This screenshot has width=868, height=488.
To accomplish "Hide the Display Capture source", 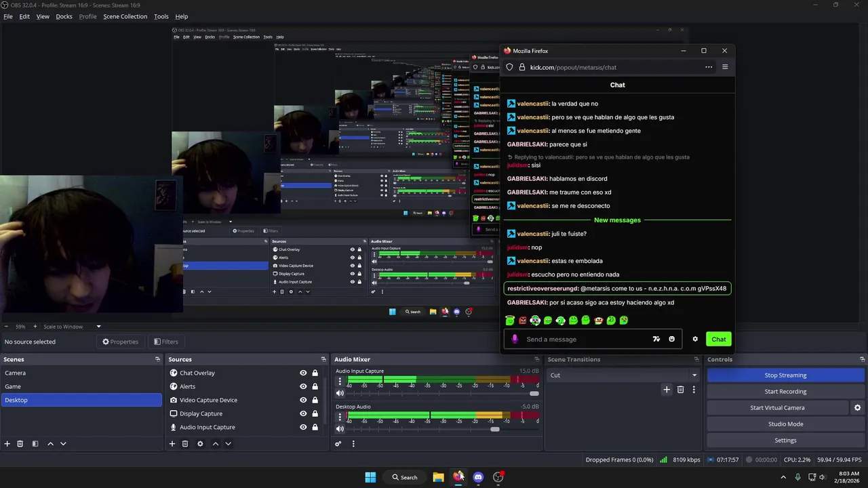I will pyautogui.click(x=303, y=413).
